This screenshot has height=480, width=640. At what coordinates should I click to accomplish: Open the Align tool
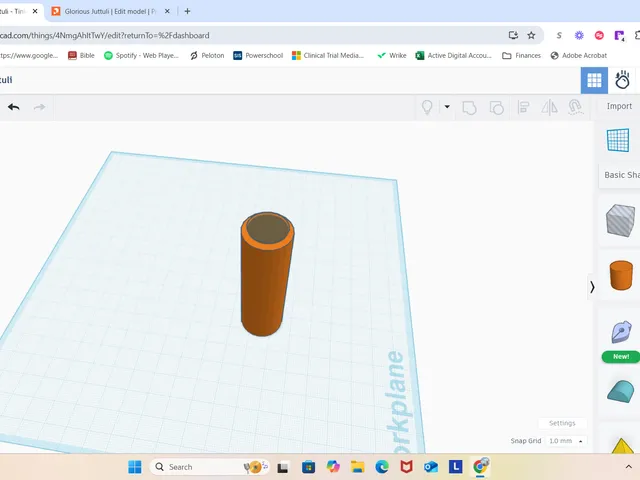tap(523, 107)
